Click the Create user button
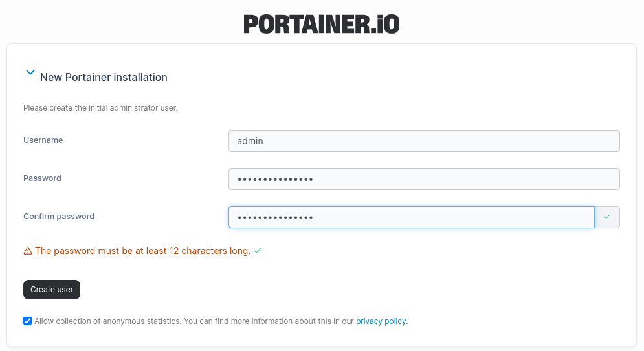 pos(52,290)
